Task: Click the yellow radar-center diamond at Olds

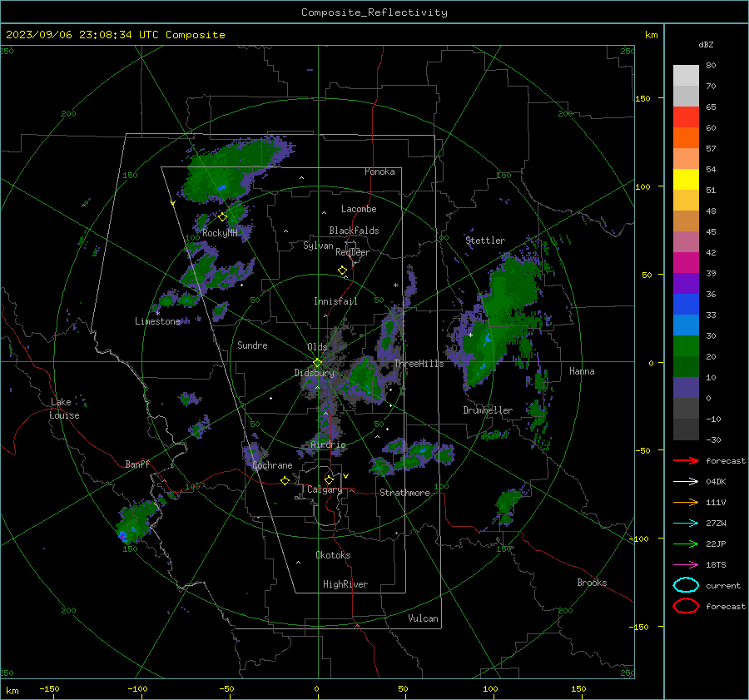Action: click(x=317, y=363)
